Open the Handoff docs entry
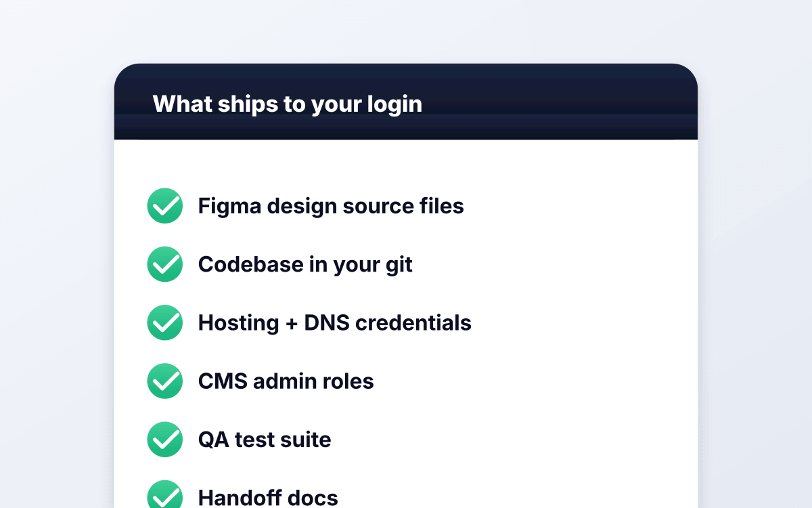The image size is (812, 508). tap(268, 497)
